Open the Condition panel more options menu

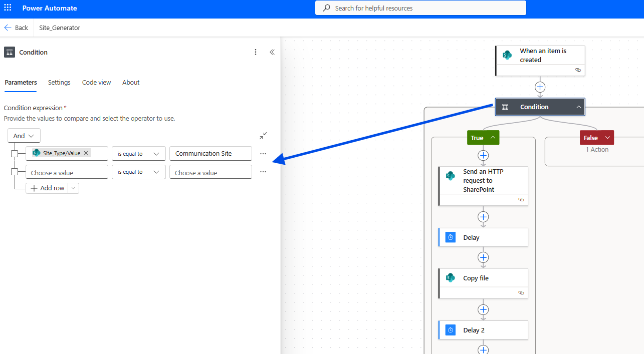tap(256, 52)
